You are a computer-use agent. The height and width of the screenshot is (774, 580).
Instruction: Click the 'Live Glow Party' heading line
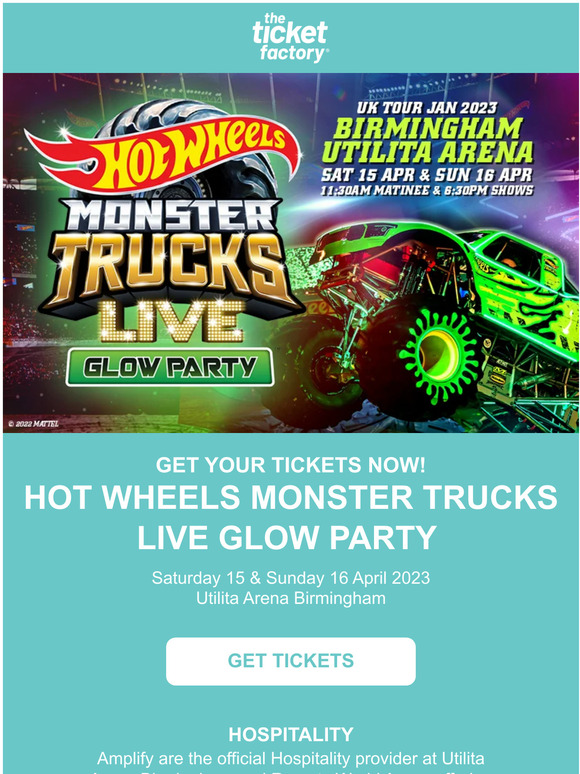(287, 538)
